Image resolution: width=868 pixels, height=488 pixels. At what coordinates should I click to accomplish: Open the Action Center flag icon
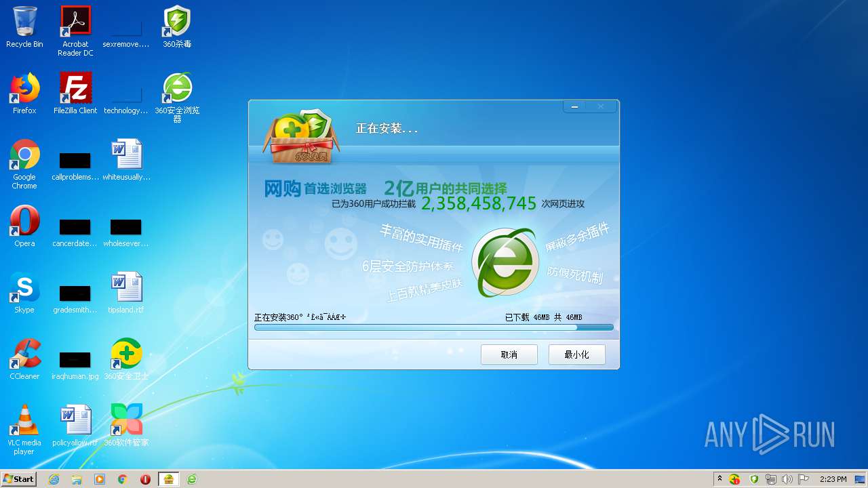pyautogui.click(x=804, y=479)
